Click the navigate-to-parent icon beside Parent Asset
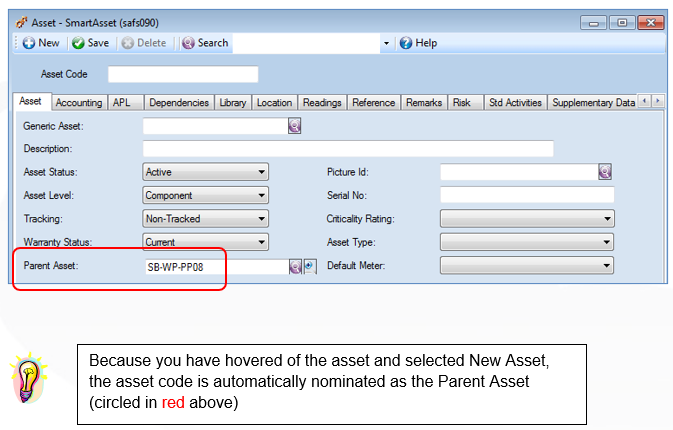673x430 pixels. (310, 266)
